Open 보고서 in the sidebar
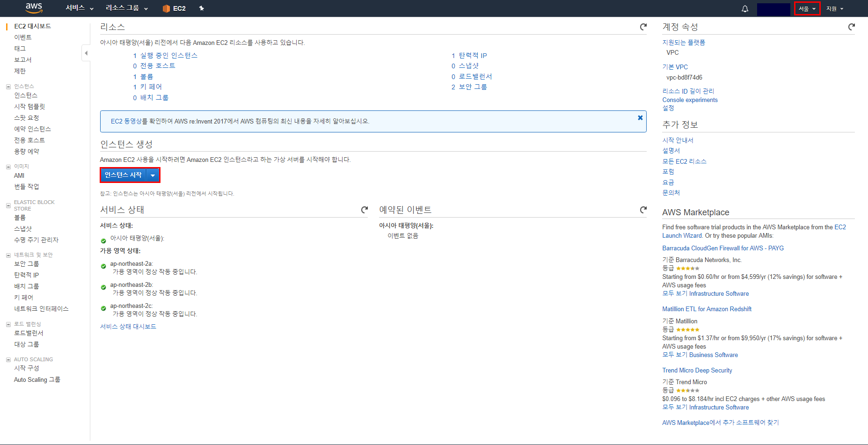Viewport: 868px width, 445px height. [x=23, y=60]
